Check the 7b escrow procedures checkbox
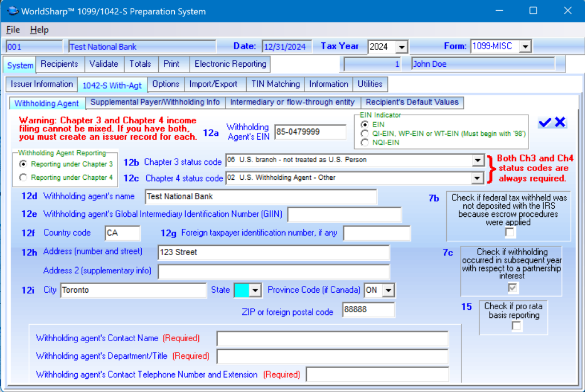Image resolution: width=585 pixels, height=392 pixels. pos(510,232)
